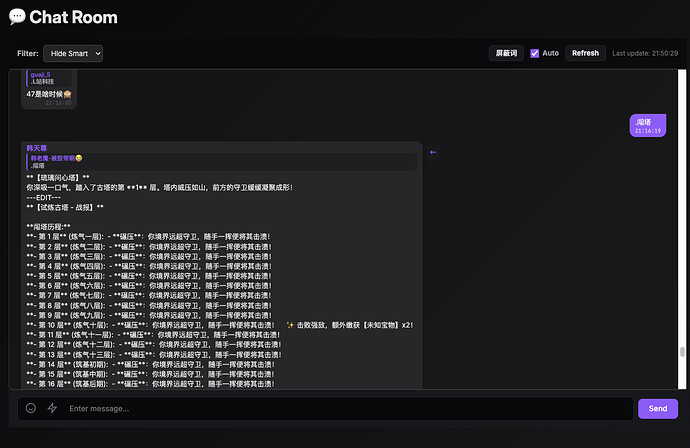690x448 pixels.
Task: Focus the Enter message input field
Action: (325, 408)
